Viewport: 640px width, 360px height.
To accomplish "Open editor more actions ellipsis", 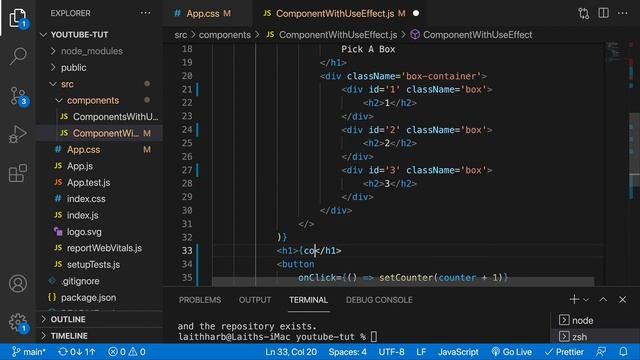I will (622, 13).
